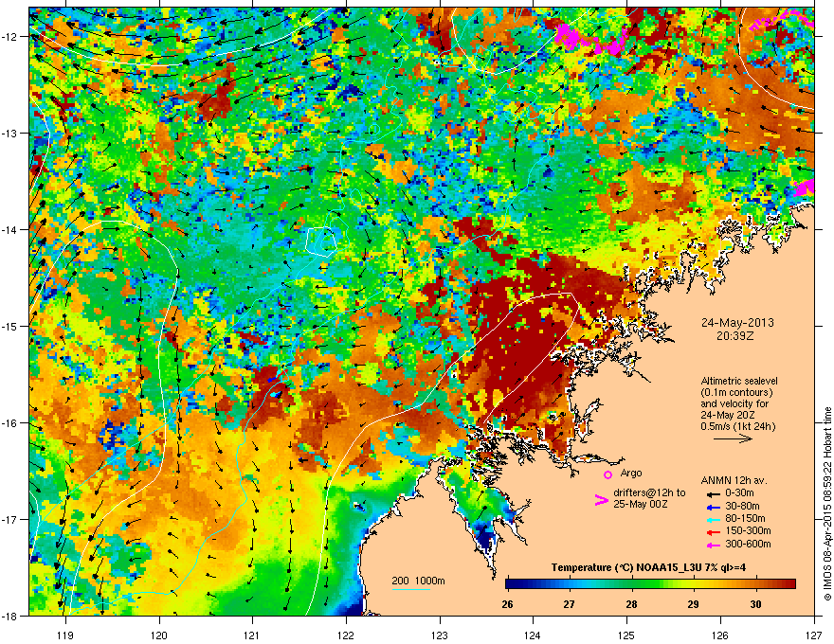Click the magenta 300-600m arrow symbol
The image size is (834, 644).
click(x=714, y=545)
